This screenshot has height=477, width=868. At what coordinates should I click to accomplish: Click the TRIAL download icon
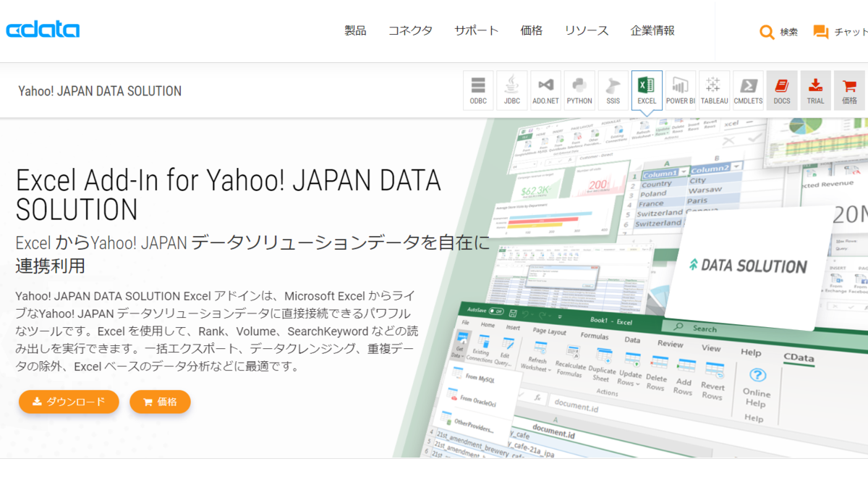coord(815,90)
